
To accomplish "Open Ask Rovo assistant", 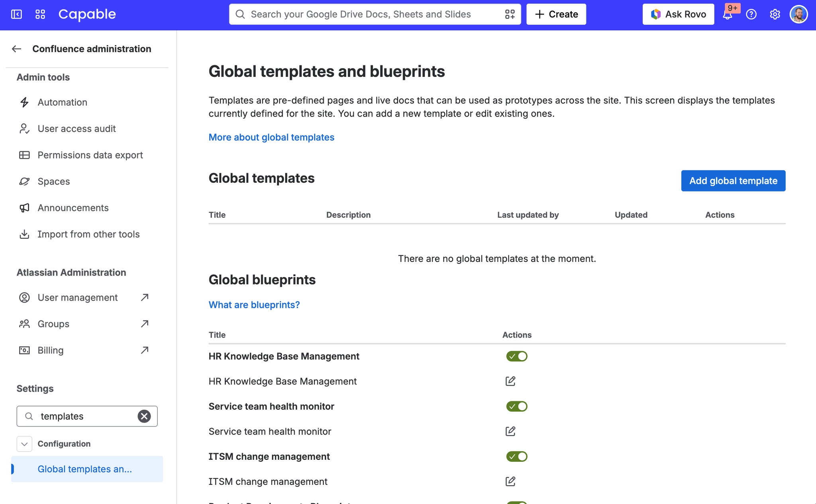I will [x=678, y=14].
